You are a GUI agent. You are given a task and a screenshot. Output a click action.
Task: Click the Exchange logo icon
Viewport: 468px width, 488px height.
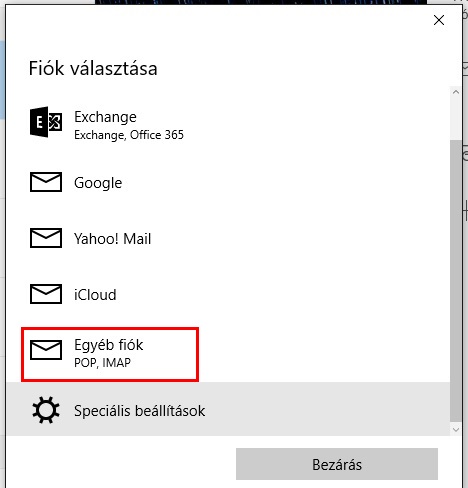46,122
